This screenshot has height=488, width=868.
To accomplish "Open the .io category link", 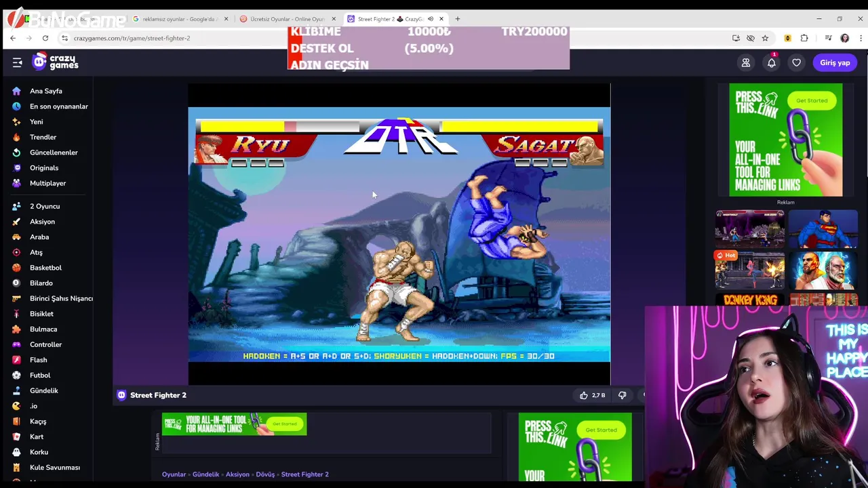I will 33,406.
